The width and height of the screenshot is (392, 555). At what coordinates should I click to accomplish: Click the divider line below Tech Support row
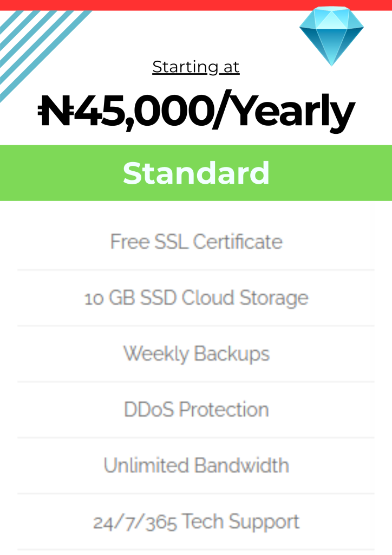(196, 550)
